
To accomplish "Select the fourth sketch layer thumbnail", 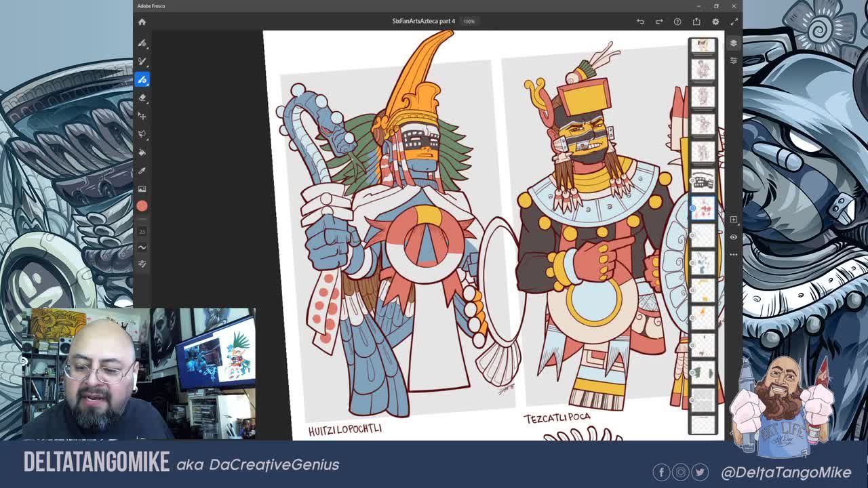I will click(x=703, y=125).
